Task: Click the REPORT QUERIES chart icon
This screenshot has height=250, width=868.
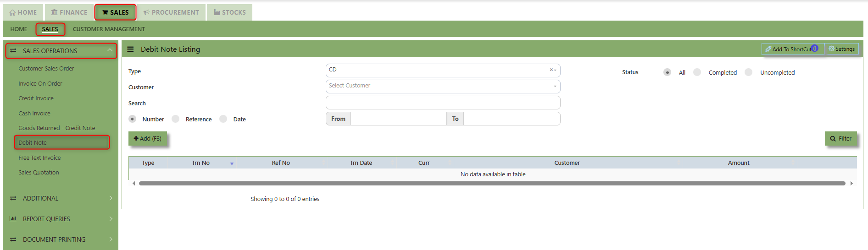Action: 13,219
